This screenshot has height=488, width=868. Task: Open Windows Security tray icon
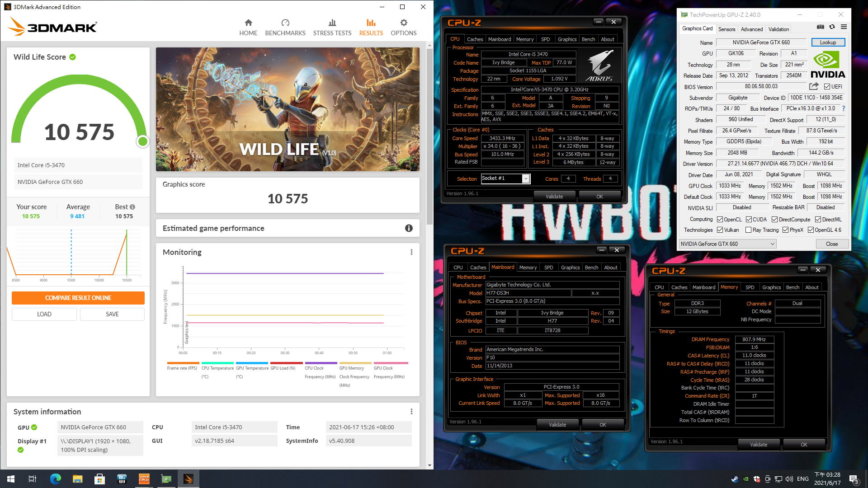tap(757, 479)
